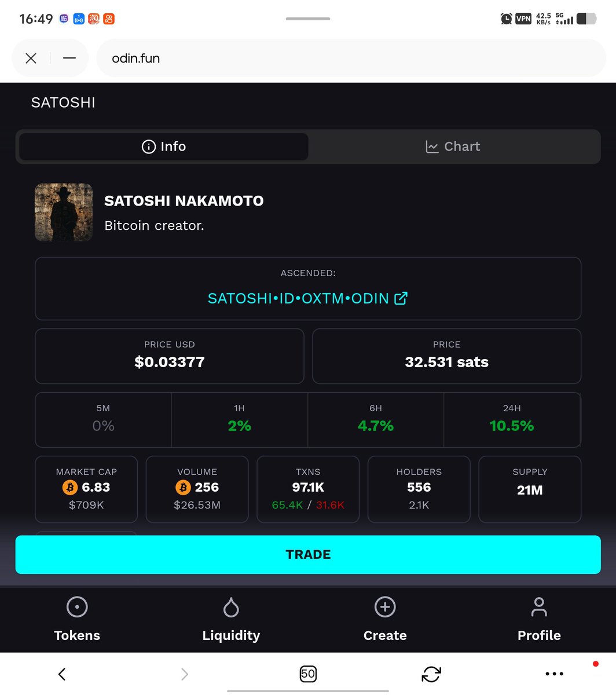This screenshot has height=695, width=616.
Task: Open the tab switcher showing 50
Action: pos(308,674)
